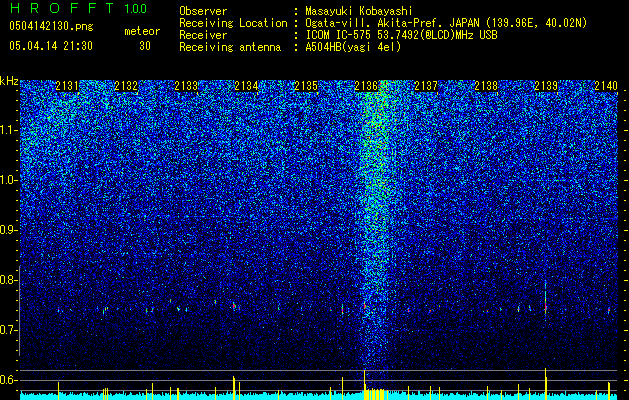Click the 2132 time marker
This screenshot has width=629, height=400.
click(x=126, y=86)
